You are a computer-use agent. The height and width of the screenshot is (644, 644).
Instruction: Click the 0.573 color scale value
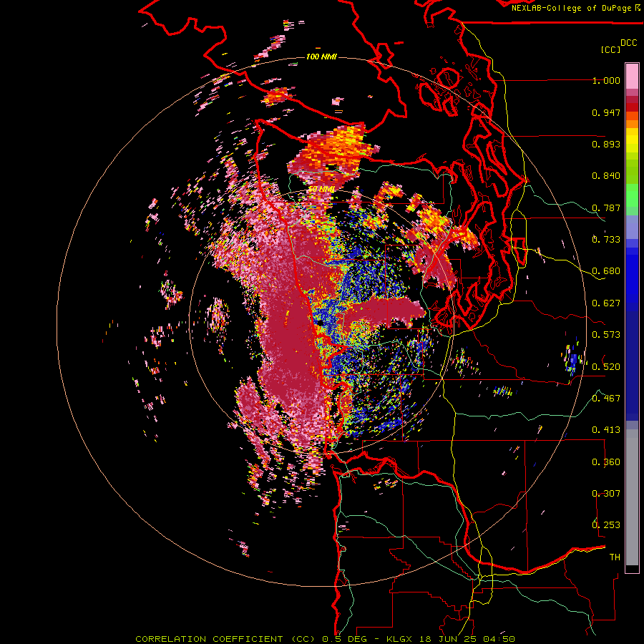click(x=606, y=335)
